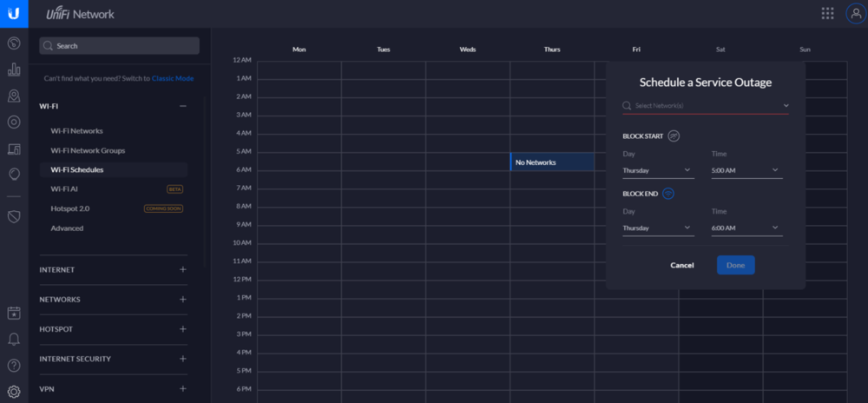This screenshot has width=868, height=403.
Task: Expand the NETWORKS section
Action: click(x=183, y=300)
